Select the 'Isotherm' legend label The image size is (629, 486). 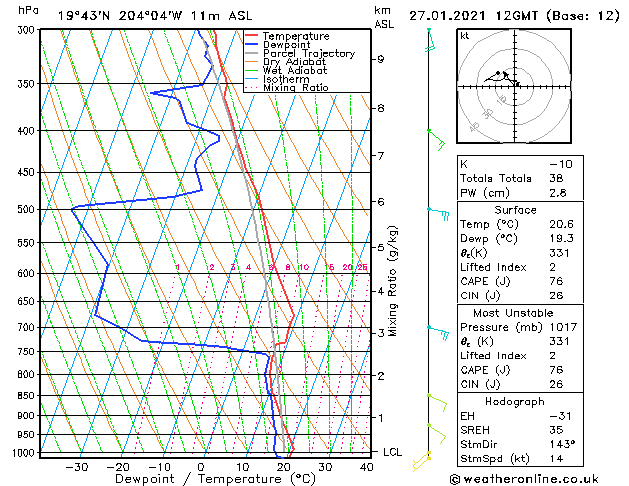point(286,79)
